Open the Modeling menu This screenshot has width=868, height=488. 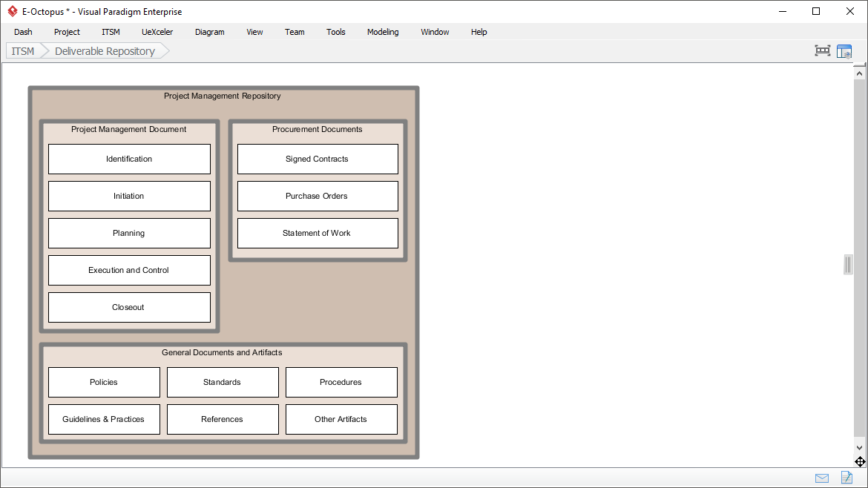(x=383, y=32)
